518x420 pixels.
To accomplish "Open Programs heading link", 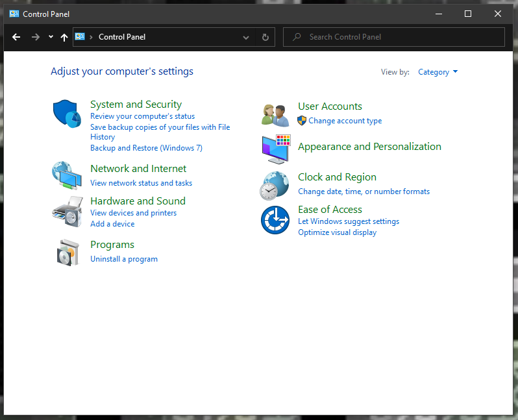I will pyautogui.click(x=112, y=245).
